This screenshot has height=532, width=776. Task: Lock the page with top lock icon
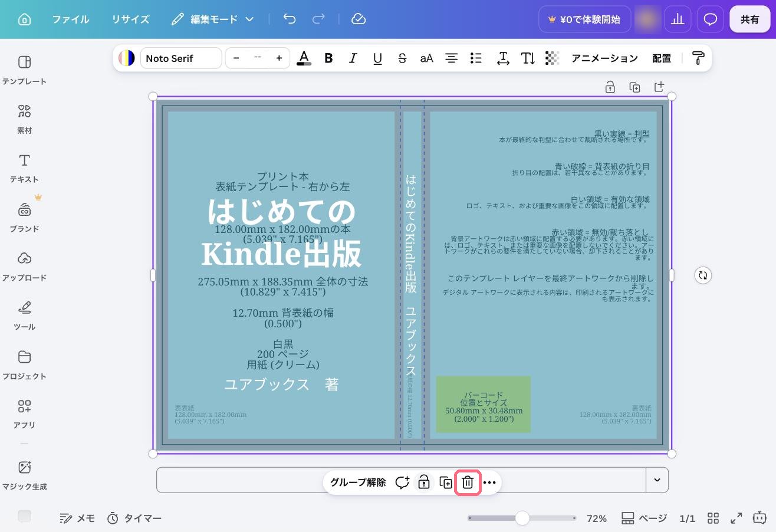point(610,87)
